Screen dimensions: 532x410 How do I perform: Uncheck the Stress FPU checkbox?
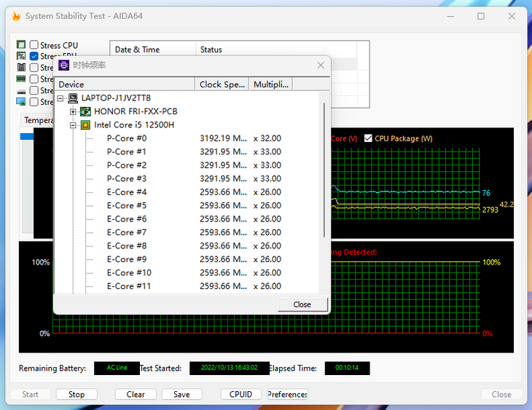(34, 56)
